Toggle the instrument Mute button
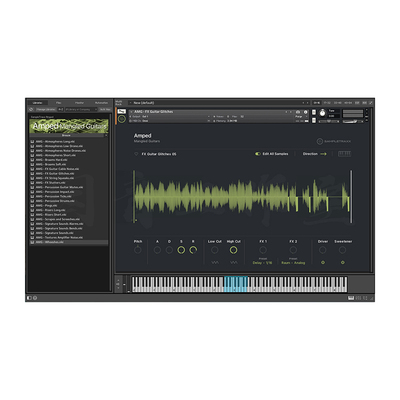 click(x=314, y=120)
